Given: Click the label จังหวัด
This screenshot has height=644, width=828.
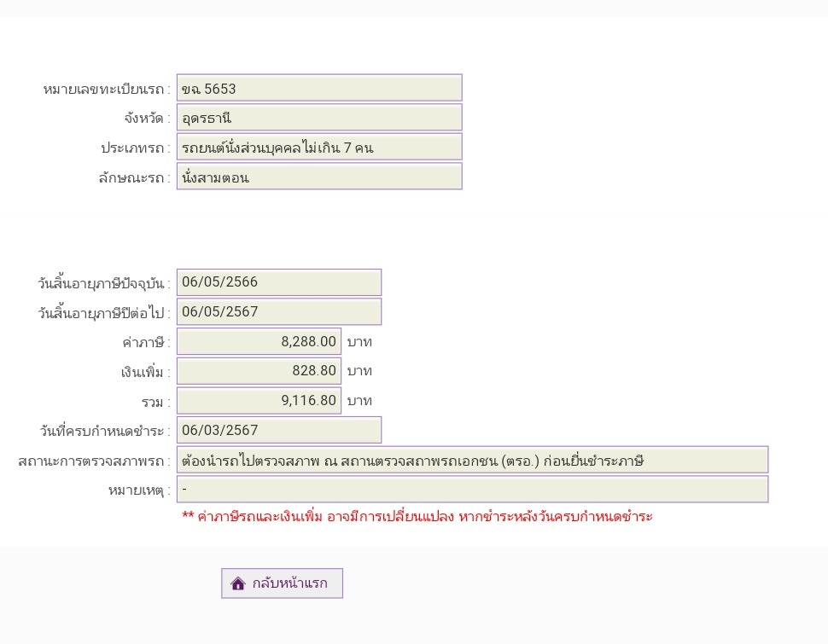Looking at the screenshot, I should click(148, 119).
